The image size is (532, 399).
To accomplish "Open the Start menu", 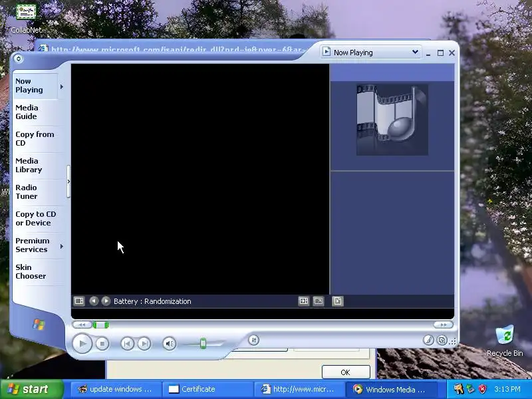I will click(x=31, y=389).
